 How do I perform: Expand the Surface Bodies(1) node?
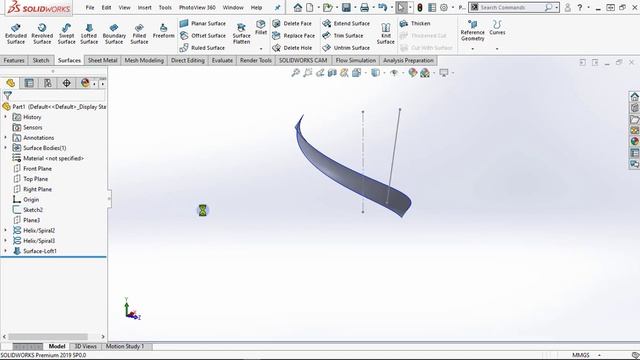6,148
